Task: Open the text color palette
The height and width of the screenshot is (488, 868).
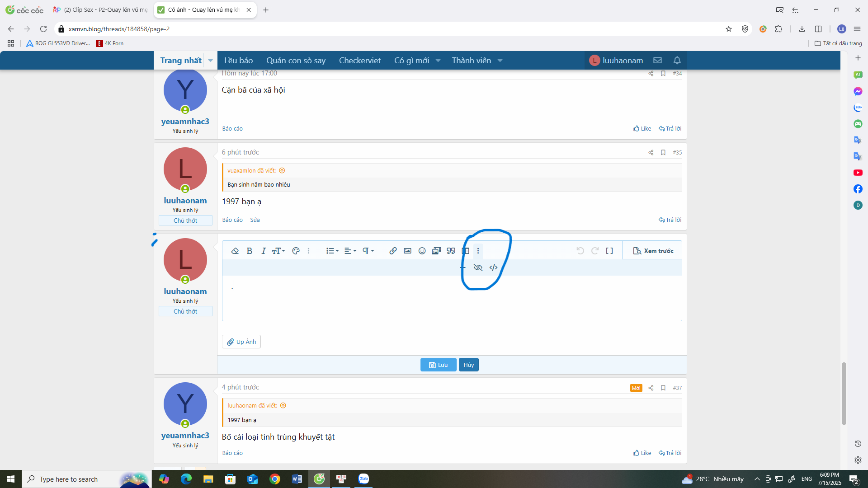Action: coord(296,251)
